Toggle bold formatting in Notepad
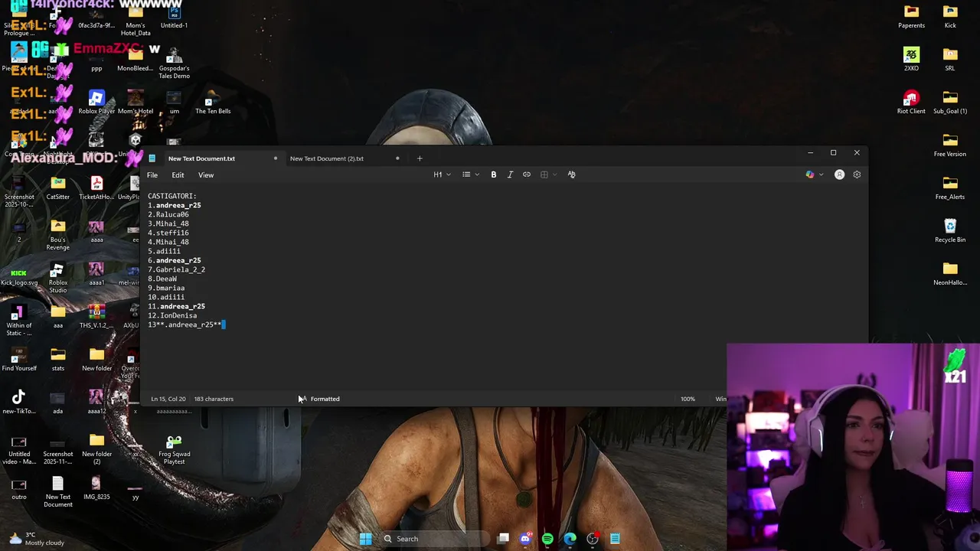This screenshot has width=980, height=551. 494,174
